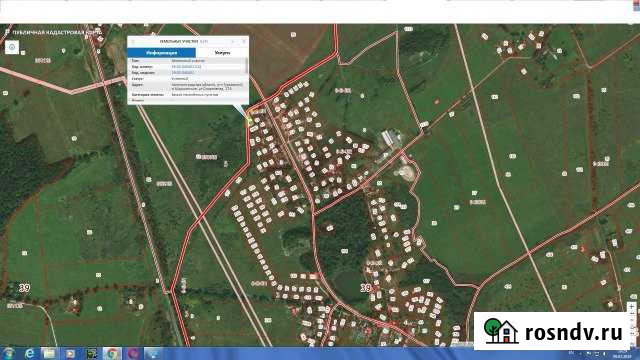Screen dimensions: 640x360
Task: Click the popup's vertical scrollbar
Action: click(x=246, y=65)
